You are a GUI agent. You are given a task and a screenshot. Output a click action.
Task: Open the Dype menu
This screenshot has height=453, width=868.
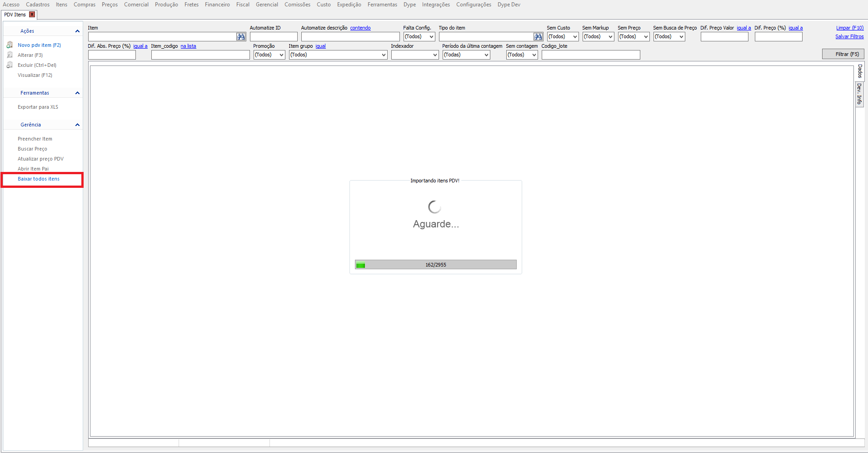click(409, 5)
